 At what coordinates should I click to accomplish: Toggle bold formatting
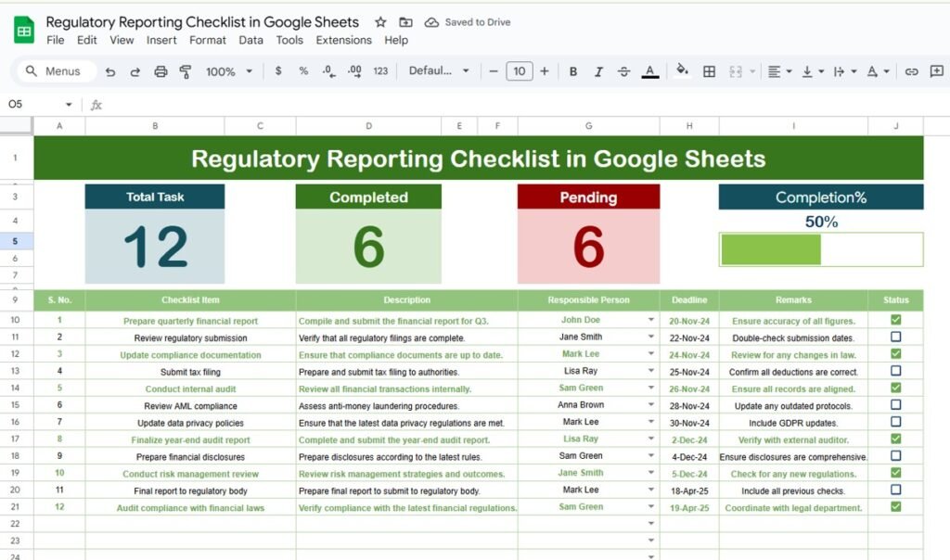[x=572, y=70]
